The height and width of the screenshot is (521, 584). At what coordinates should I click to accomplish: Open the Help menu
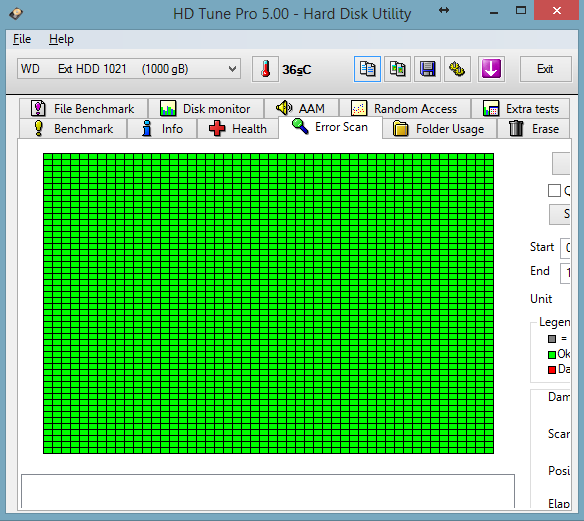click(61, 39)
